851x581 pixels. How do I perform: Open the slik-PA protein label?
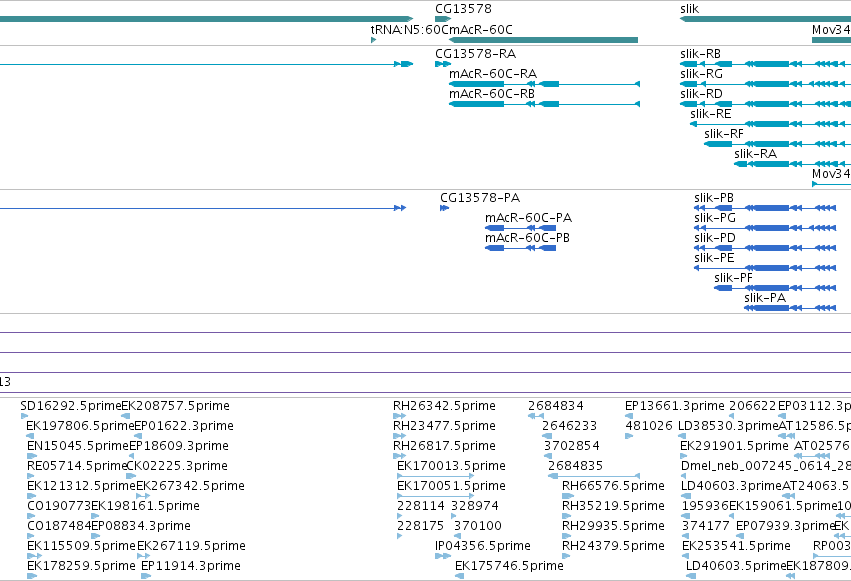765,298
